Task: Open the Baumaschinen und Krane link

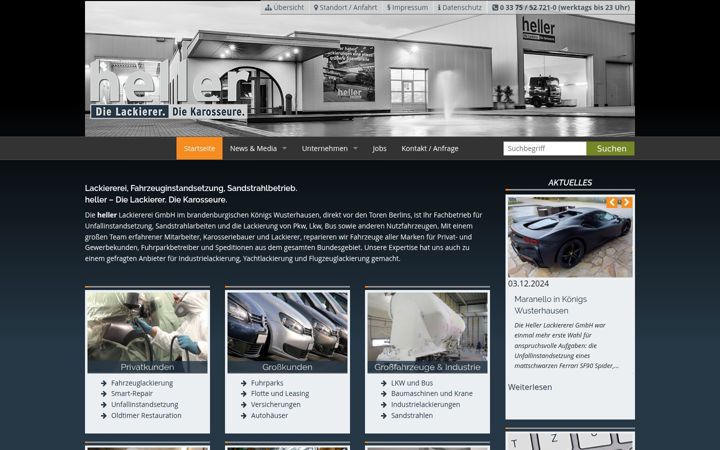Action: (x=432, y=394)
